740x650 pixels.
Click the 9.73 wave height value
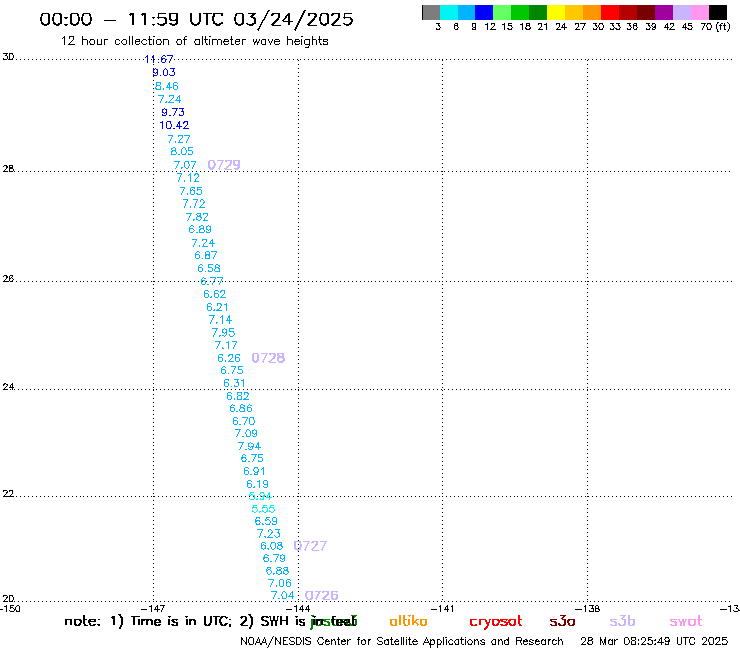(173, 112)
